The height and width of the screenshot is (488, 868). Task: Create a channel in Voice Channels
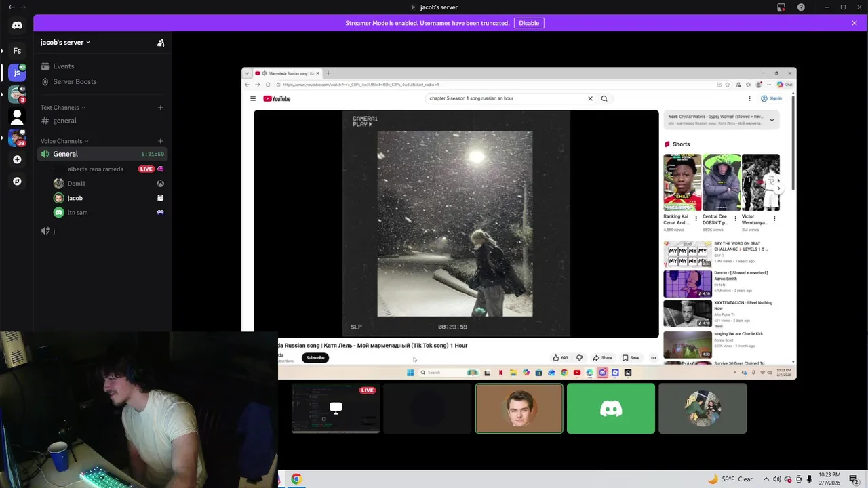(160, 141)
